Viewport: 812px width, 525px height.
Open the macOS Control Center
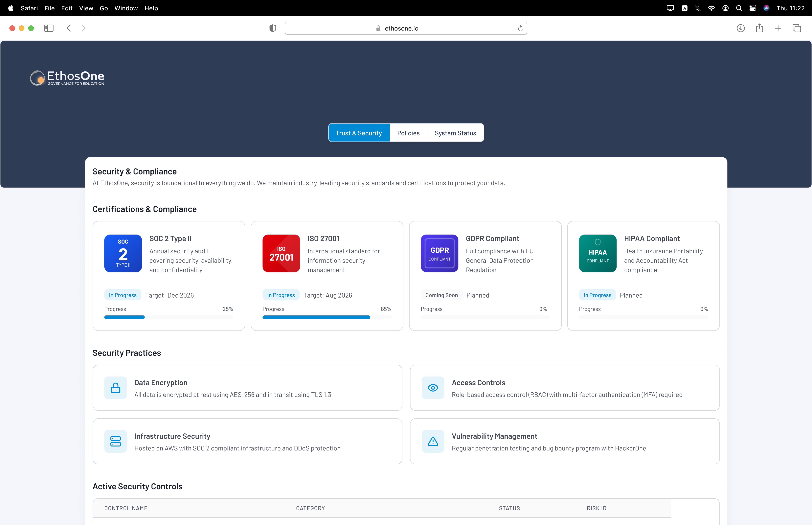(x=752, y=8)
